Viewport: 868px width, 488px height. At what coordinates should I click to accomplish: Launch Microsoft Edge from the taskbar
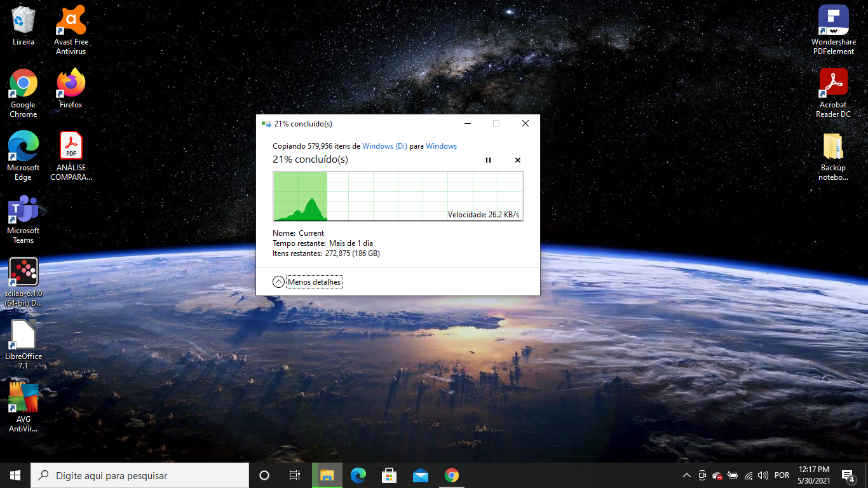tap(358, 475)
